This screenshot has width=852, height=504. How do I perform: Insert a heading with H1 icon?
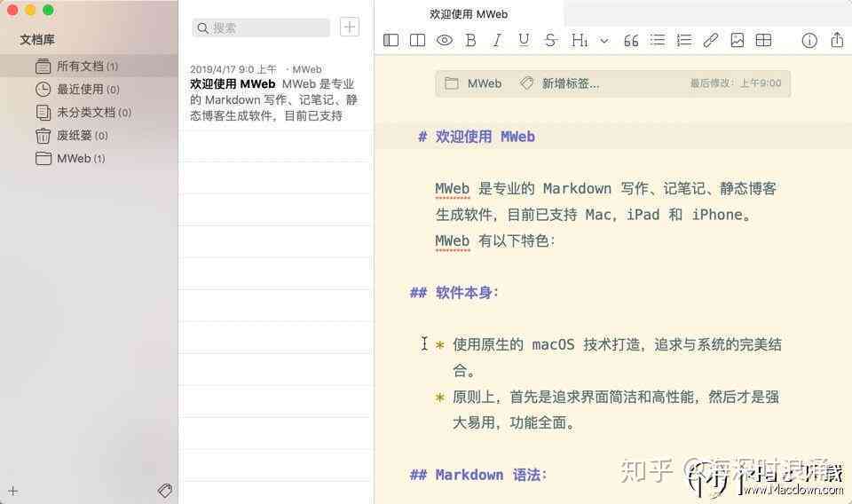tap(580, 40)
